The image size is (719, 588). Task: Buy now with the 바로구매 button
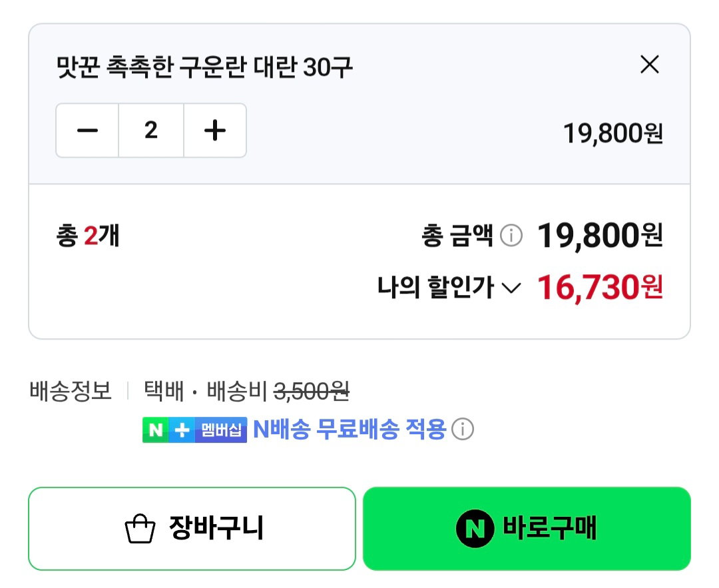(527, 528)
